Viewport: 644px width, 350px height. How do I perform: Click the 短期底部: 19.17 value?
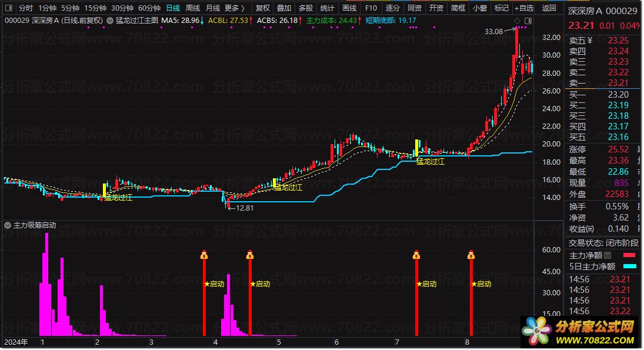(x=391, y=21)
